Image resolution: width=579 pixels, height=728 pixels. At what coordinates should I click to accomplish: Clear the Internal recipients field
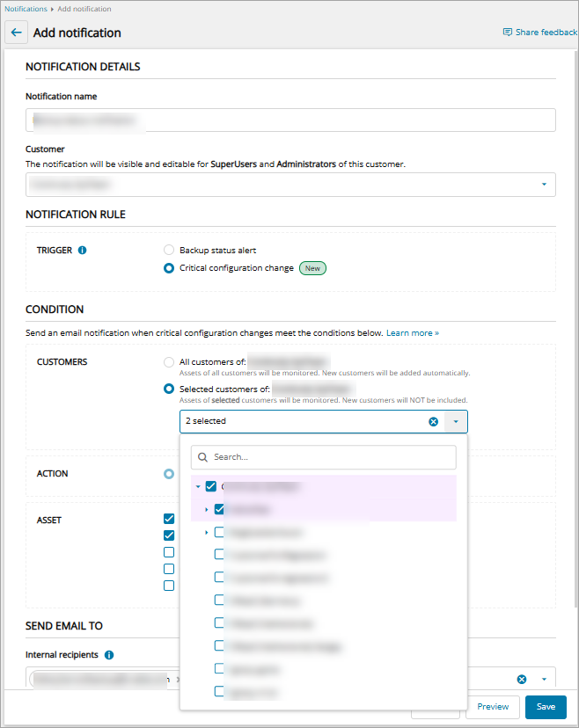(521, 679)
